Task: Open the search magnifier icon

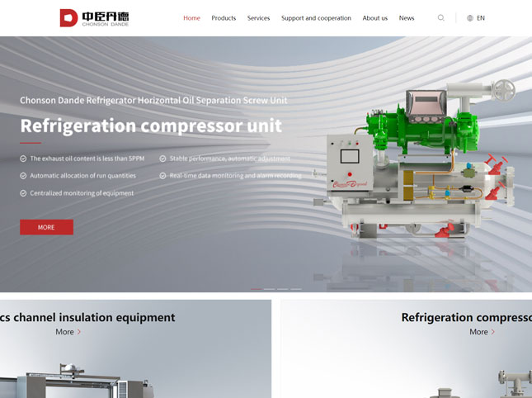Action: click(440, 18)
